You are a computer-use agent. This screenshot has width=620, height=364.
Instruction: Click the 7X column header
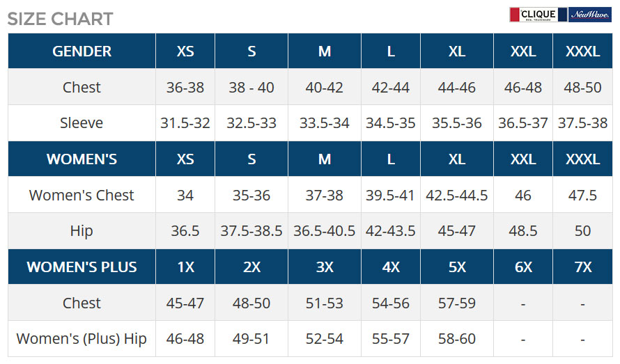(582, 267)
